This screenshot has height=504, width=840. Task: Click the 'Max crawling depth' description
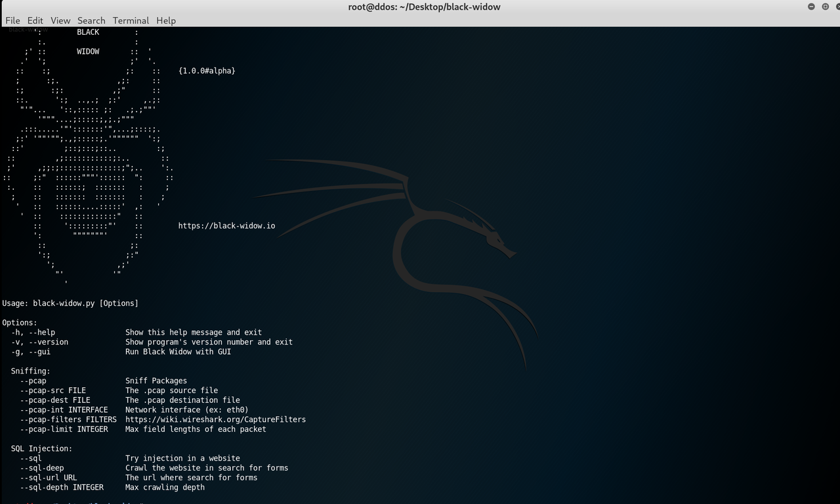165,487
